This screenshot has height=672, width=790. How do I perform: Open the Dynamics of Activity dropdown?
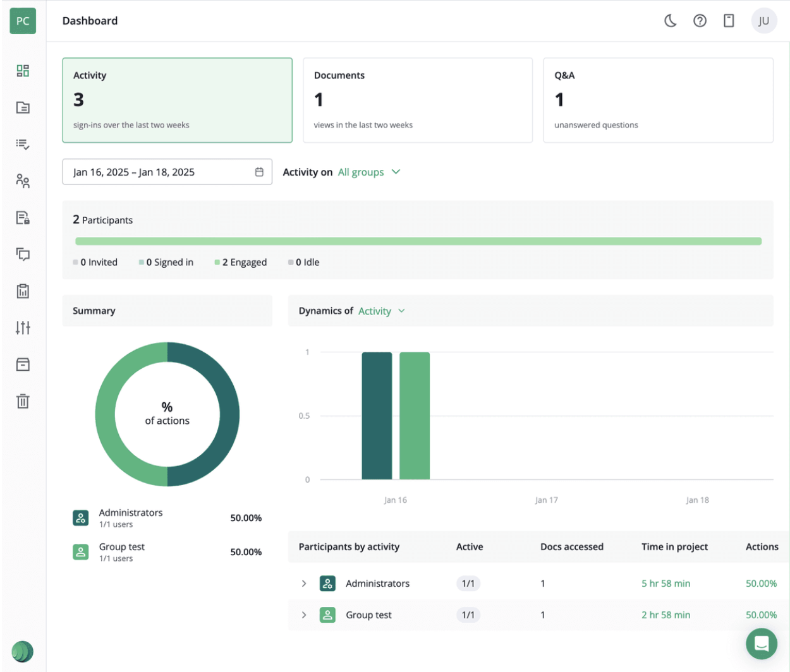382,311
